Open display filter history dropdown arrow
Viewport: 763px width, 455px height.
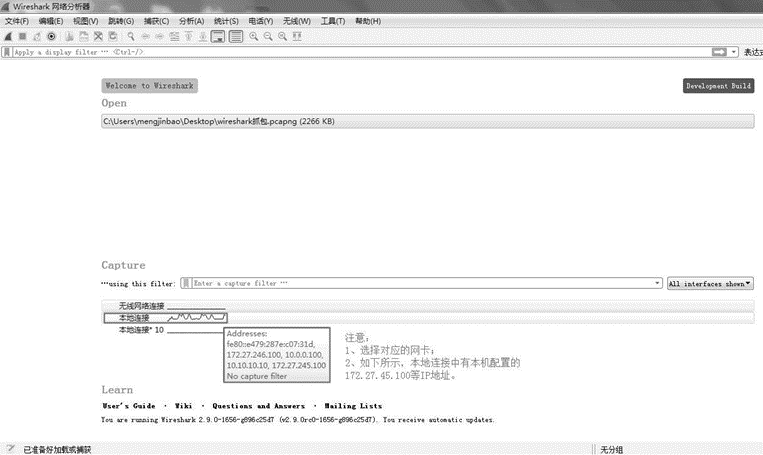[733, 52]
